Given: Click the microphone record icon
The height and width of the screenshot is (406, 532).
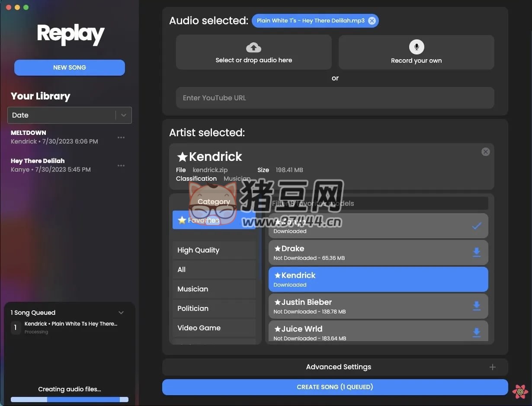Looking at the screenshot, I should point(417,47).
